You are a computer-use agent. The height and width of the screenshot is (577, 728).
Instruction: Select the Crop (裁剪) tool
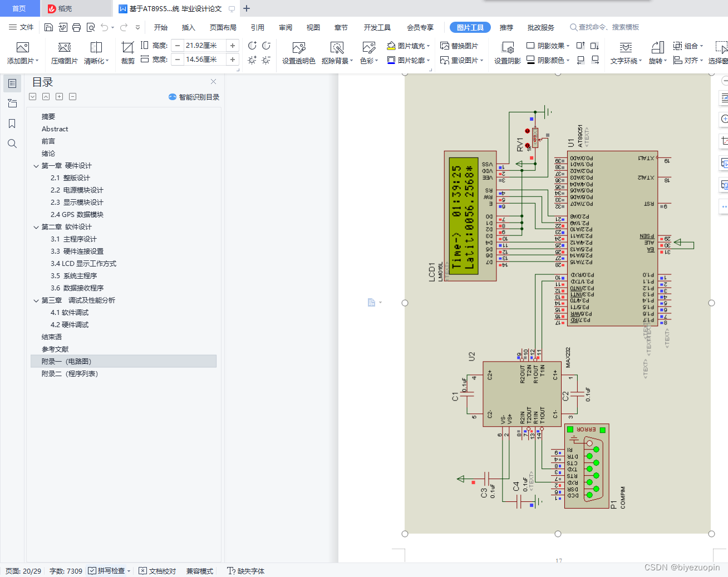tap(128, 47)
